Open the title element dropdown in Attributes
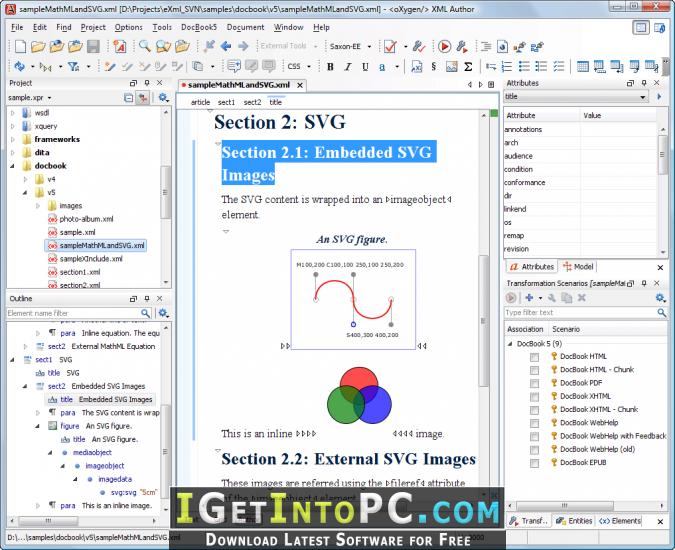This screenshot has height=550, width=675. pyautogui.click(x=642, y=97)
